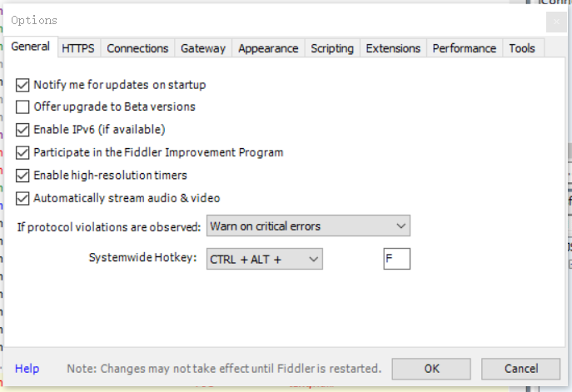Confirm settings with the OK button
This screenshot has width=572, height=392.
click(431, 369)
